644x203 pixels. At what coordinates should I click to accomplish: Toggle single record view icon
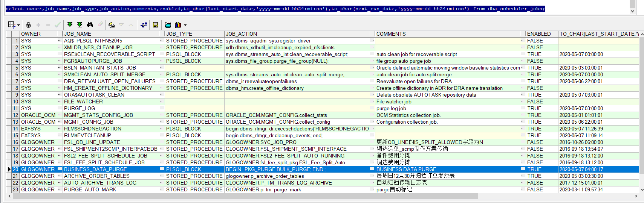112,25
